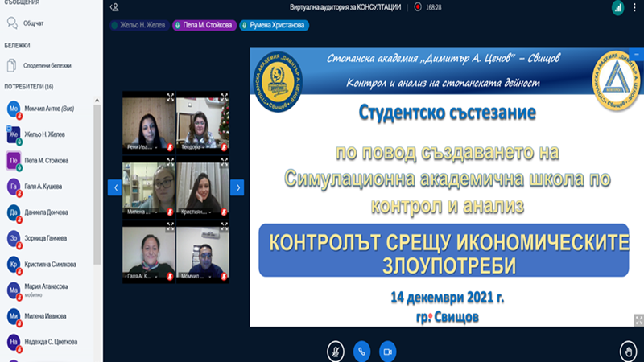Screen dimensions: 644x362
Task: Show previous page of webcams
Action: (114, 187)
